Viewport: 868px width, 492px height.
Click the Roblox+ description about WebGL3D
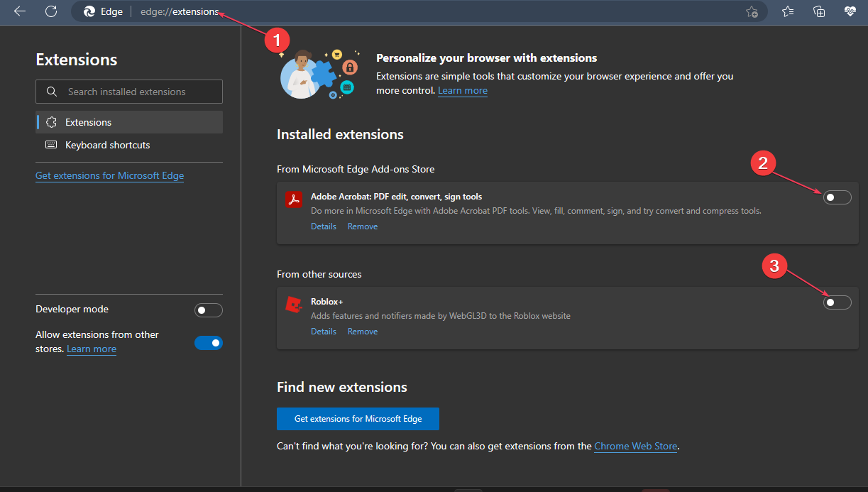point(441,316)
